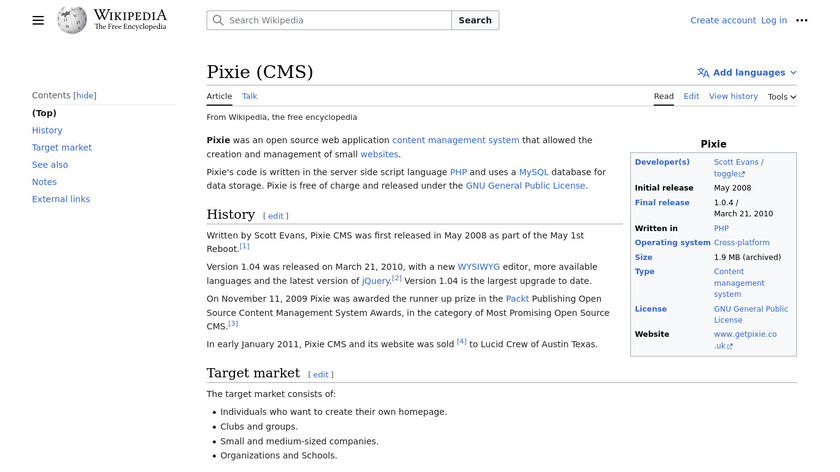Image resolution: width=840 pixels, height=472 pixels.
Task: Switch to the Article tab
Action: [219, 96]
